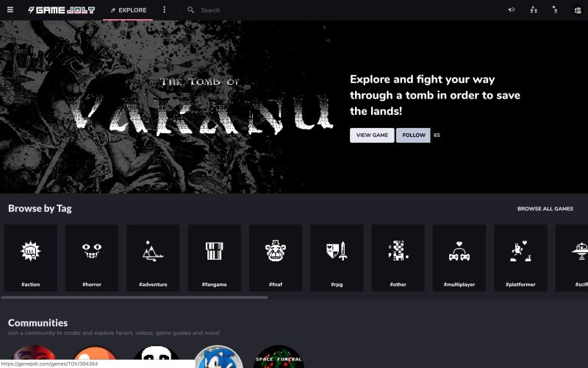Click View Game button
This screenshot has width=588, height=368.
pos(372,135)
